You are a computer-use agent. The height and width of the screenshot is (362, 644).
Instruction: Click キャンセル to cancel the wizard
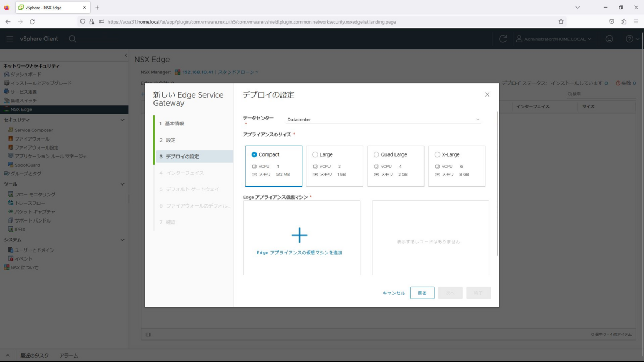click(394, 293)
